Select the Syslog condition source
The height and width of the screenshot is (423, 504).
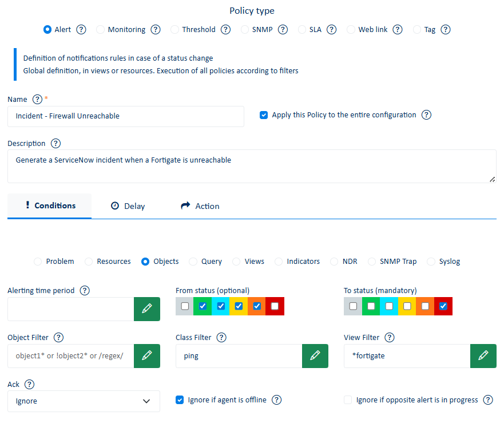pyautogui.click(x=431, y=261)
